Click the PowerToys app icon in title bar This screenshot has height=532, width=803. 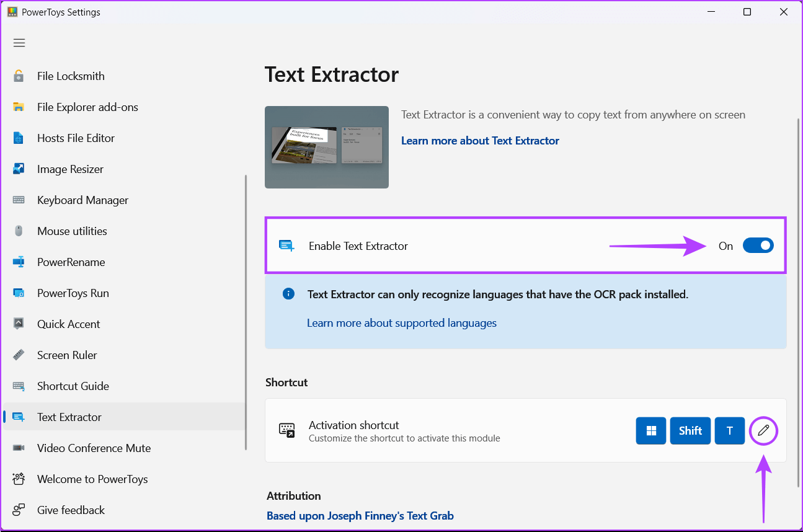pos(12,12)
